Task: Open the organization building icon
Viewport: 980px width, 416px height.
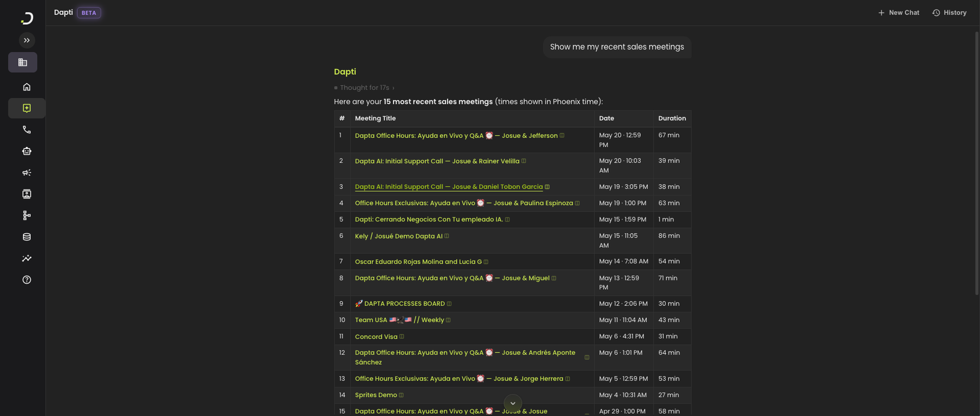Action: pyautogui.click(x=23, y=62)
